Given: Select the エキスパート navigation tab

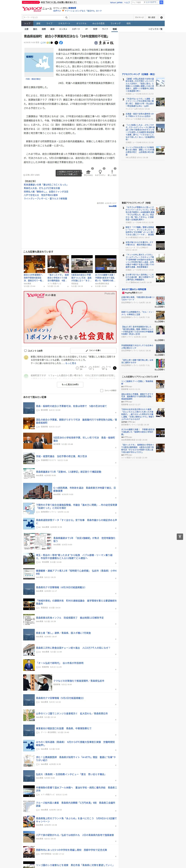Looking at the screenshot, I should [64, 24].
